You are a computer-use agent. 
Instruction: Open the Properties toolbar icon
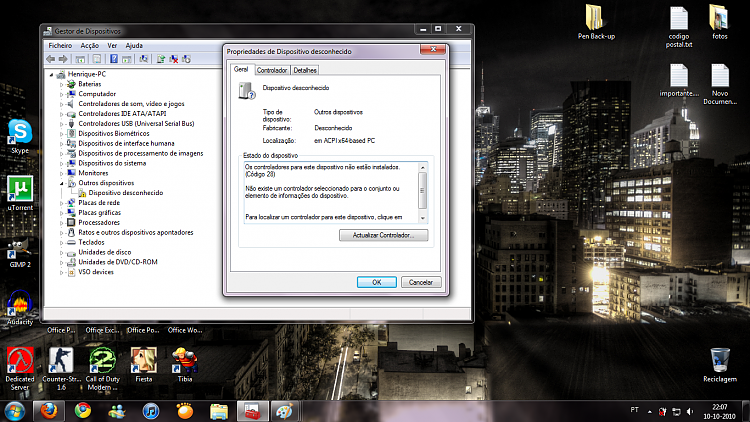[97, 59]
